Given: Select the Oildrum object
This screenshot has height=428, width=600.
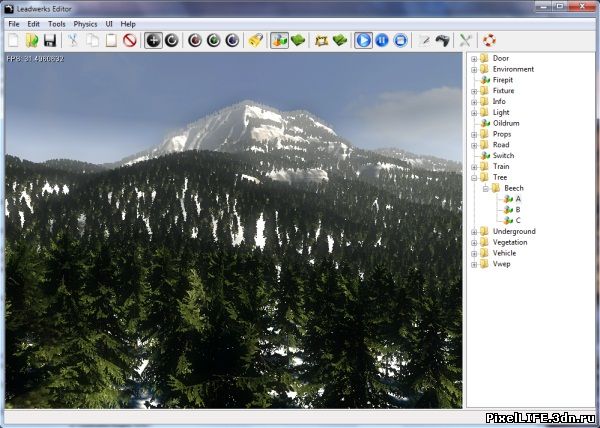Looking at the screenshot, I should coord(506,123).
